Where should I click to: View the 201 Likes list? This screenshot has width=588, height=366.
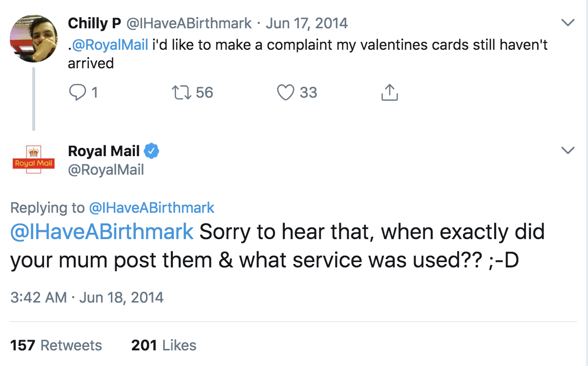point(164,346)
